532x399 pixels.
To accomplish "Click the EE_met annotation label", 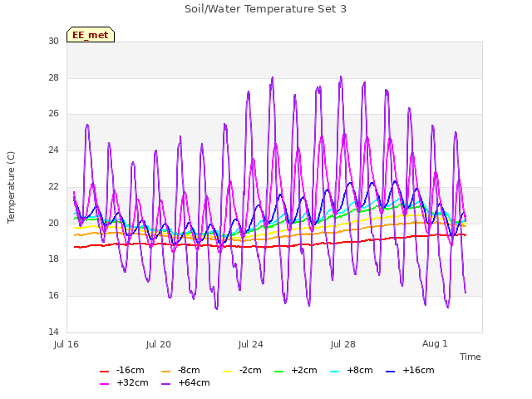I will [x=91, y=35].
